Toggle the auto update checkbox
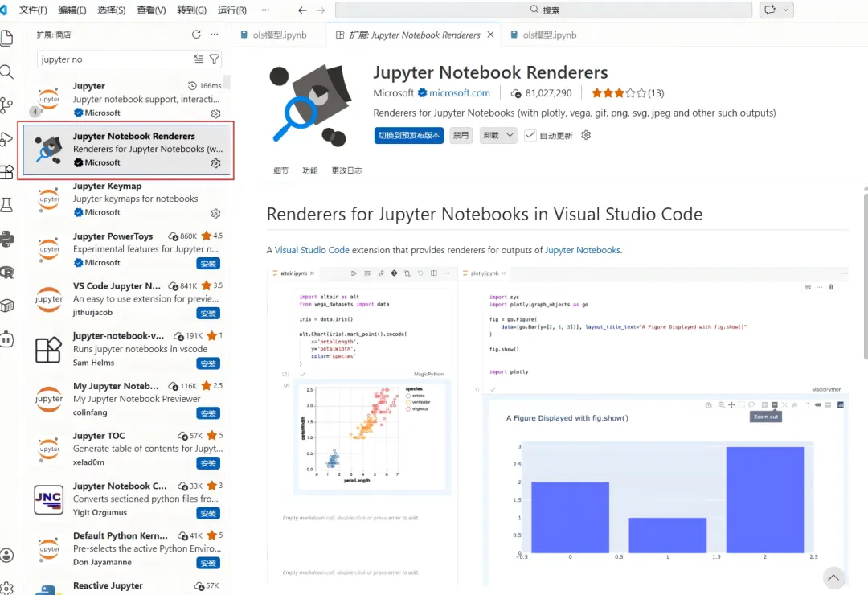 click(x=530, y=135)
